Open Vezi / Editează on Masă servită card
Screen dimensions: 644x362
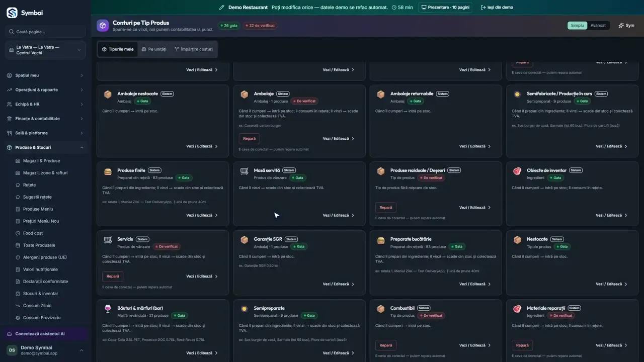tap(339, 215)
